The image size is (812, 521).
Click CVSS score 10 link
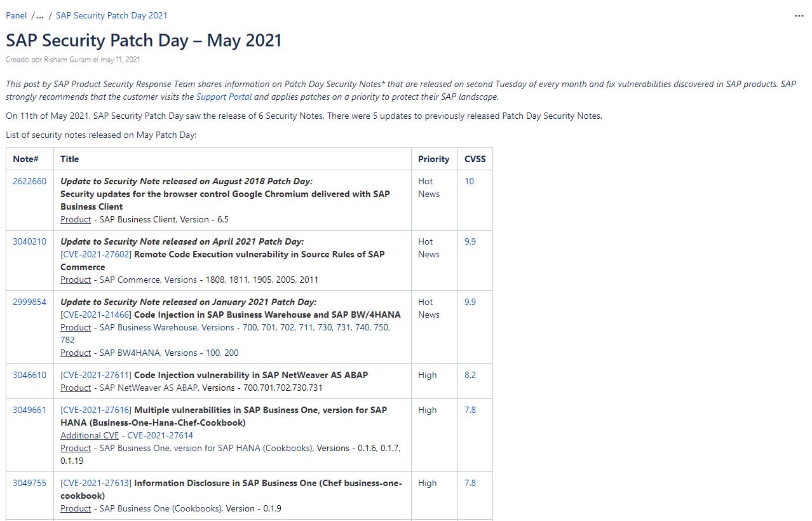click(469, 181)
